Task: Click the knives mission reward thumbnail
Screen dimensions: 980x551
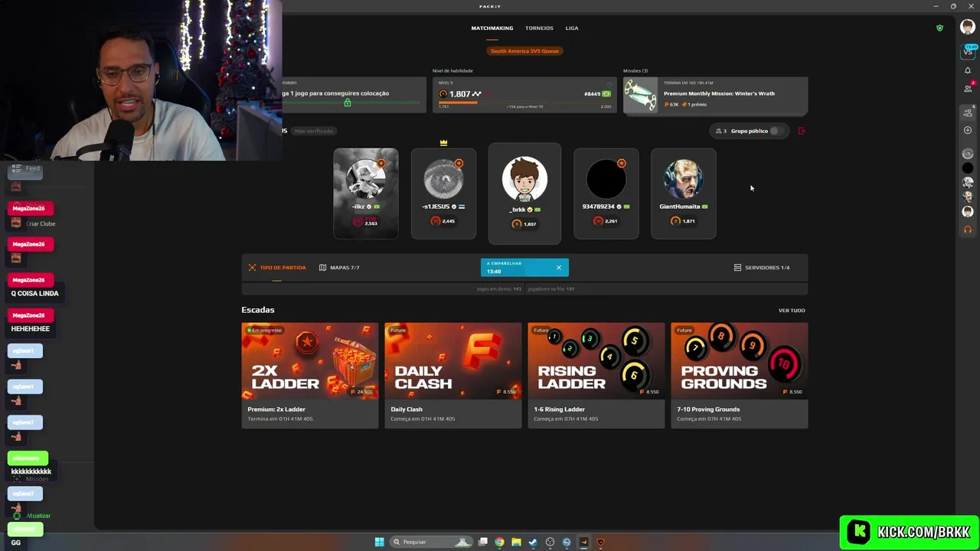Action: coord(641,96)
